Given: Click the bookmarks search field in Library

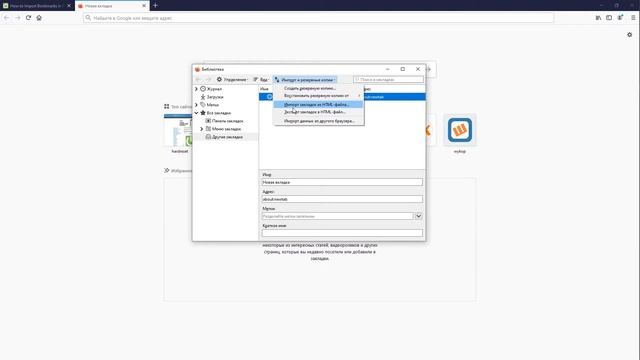Looking at the screenshot, I should coord(389,80).
